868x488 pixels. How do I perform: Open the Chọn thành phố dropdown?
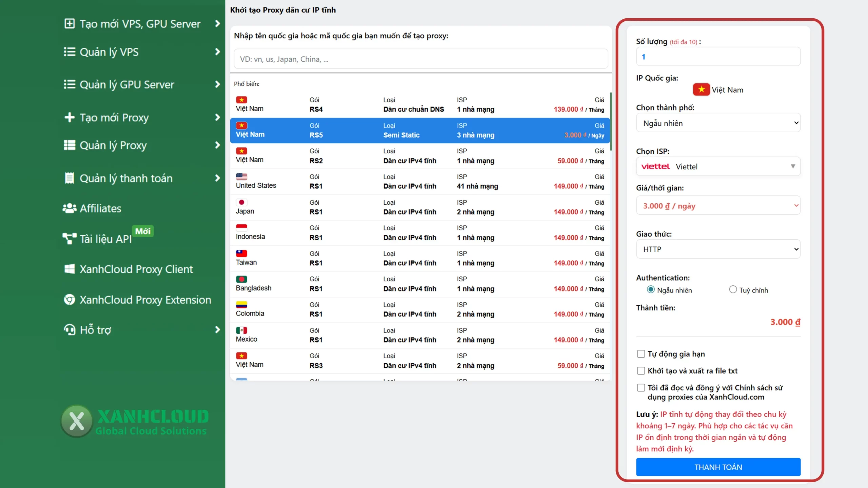click(718, 123)
